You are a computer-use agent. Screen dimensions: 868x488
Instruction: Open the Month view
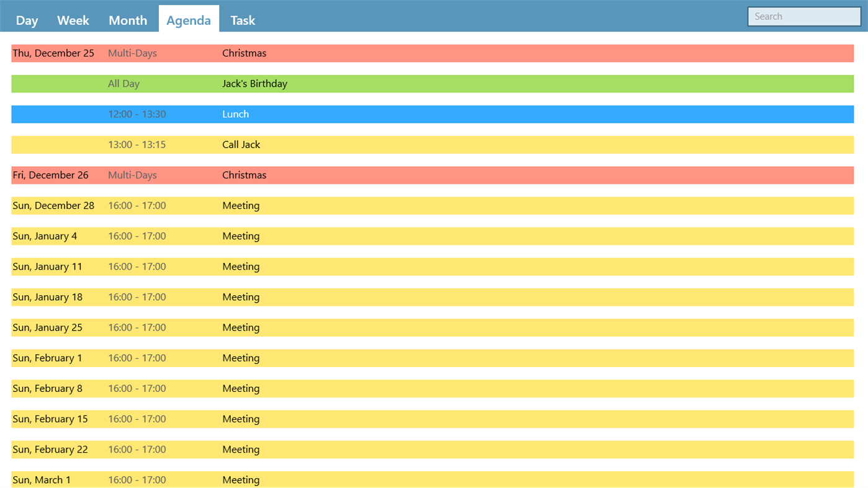tap(127, 20)
